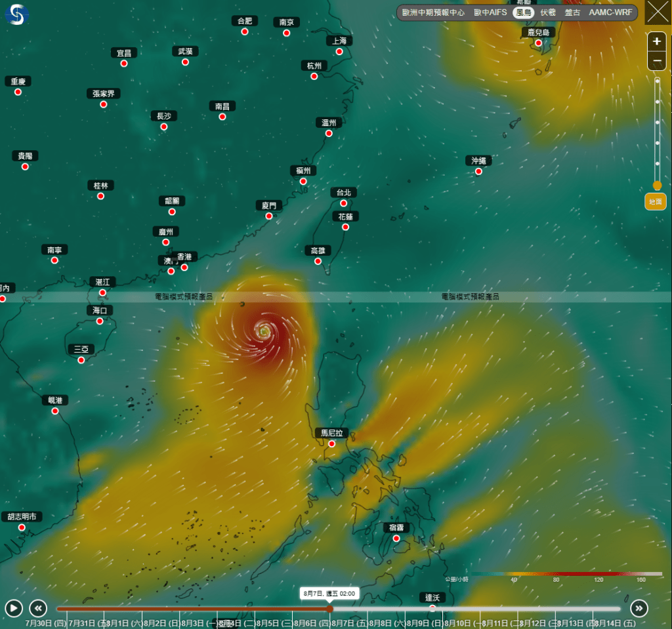Step the timeline forward with the fast-forward button

(639, 608)
